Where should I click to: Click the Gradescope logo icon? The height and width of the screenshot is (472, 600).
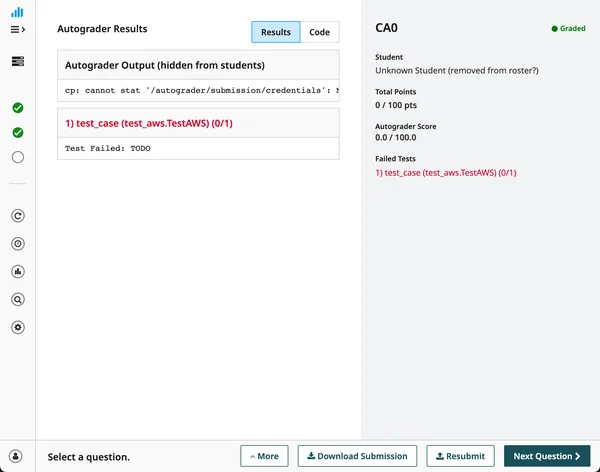click(17, 12)
